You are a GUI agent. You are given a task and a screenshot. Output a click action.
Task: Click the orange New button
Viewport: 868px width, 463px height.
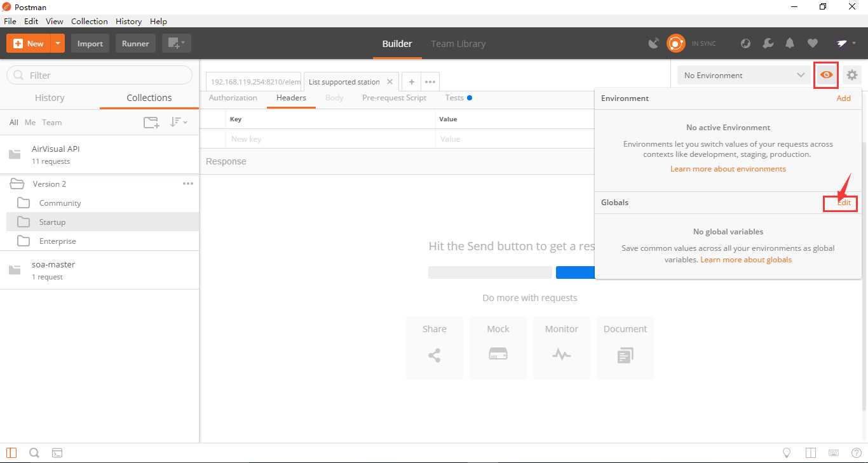(x=29, y=43)
